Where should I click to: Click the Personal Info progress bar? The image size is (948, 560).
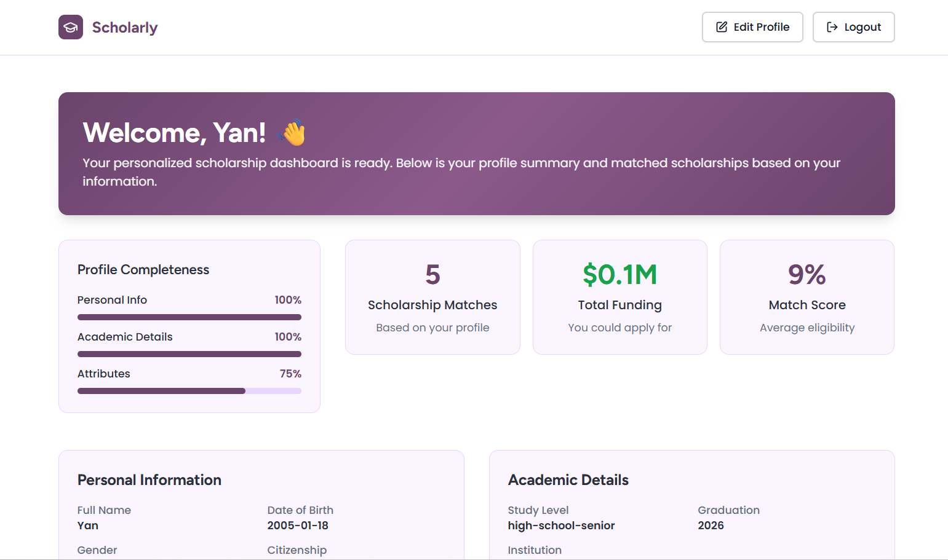(x=189, y=317)
